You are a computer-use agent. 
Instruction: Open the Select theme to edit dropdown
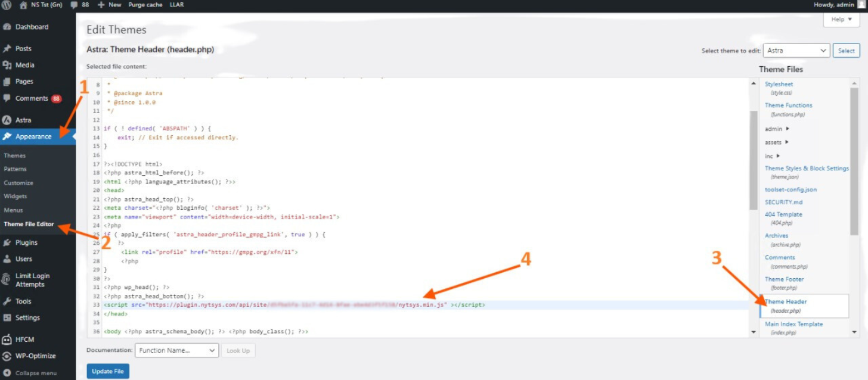click(x=796, y=51)
